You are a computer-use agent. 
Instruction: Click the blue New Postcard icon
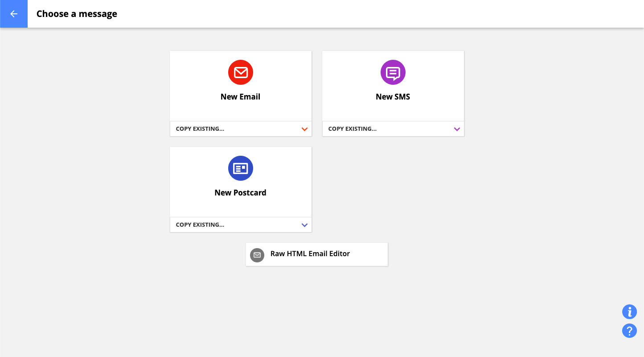[241, 168]
